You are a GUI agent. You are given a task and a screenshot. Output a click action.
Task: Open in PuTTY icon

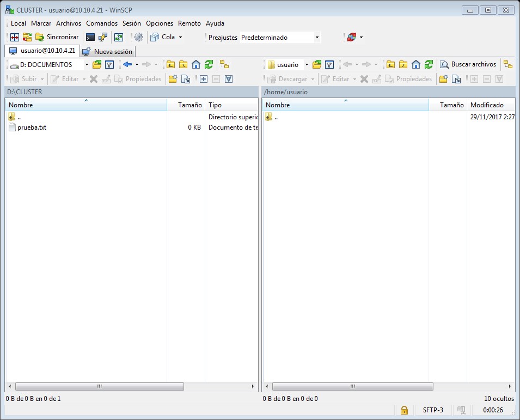103,37
